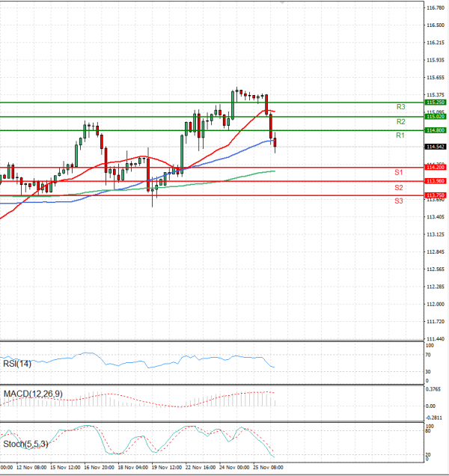Screen dimensions: 449x476
Task: Click the RSI 70 level value
Action: click(428, 355)
